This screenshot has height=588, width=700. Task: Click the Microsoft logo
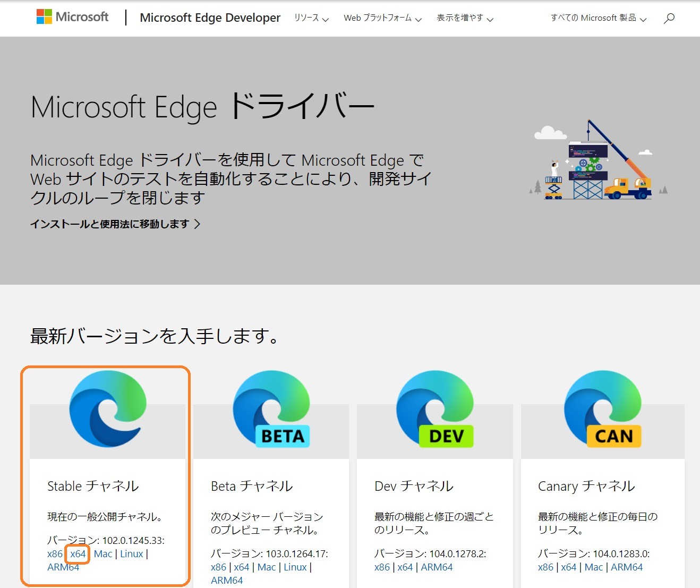click(x=72, y=16)
